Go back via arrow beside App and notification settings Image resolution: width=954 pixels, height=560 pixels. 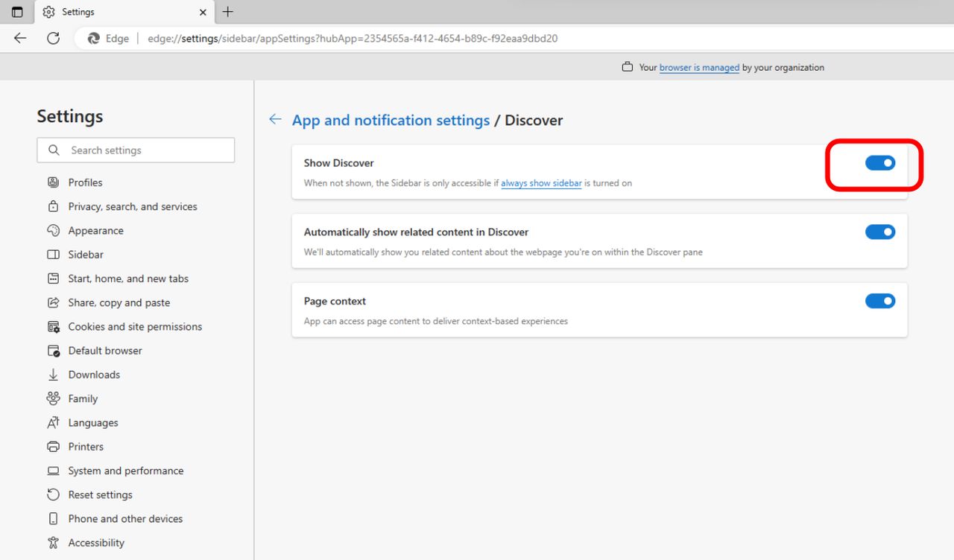pos(275,119)
